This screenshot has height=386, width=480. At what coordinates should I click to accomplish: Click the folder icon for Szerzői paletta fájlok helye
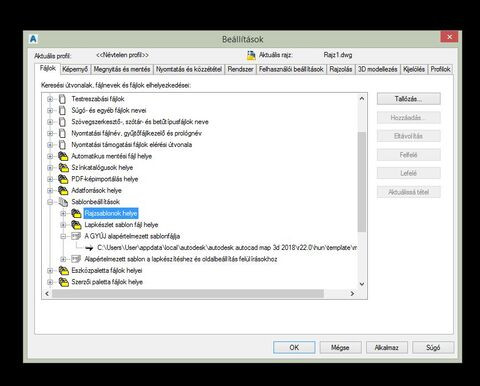tap(63, 282)
